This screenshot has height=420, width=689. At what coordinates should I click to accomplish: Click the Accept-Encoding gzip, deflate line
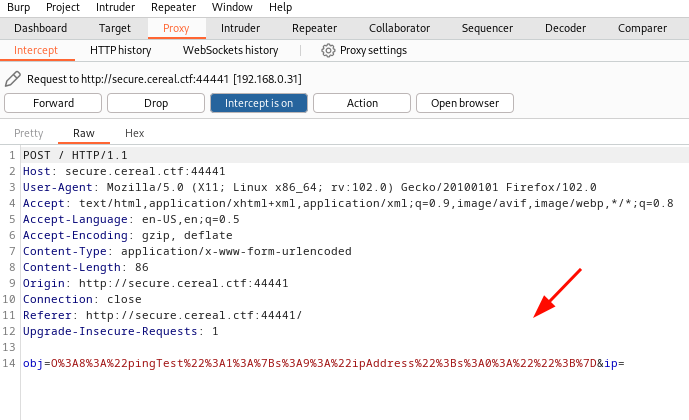pos(127,235)
